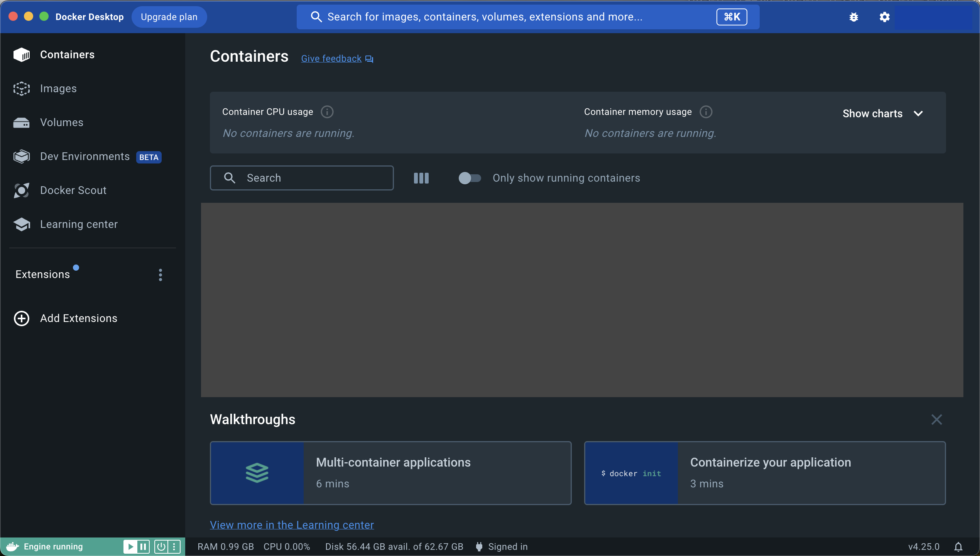The height and width of the screenshot is (556, 980).
Task: Open engine more options kebab menu
Action: point(174,547)
